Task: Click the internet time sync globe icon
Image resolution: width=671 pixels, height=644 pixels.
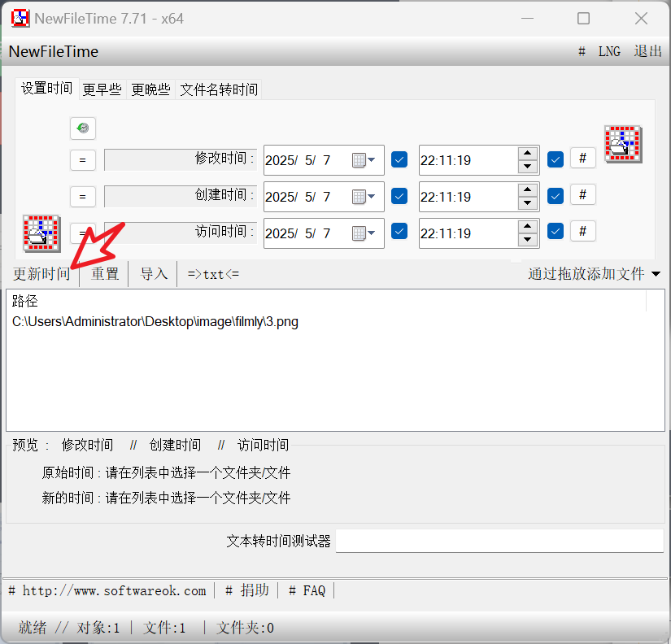Action: click(82, 128)
